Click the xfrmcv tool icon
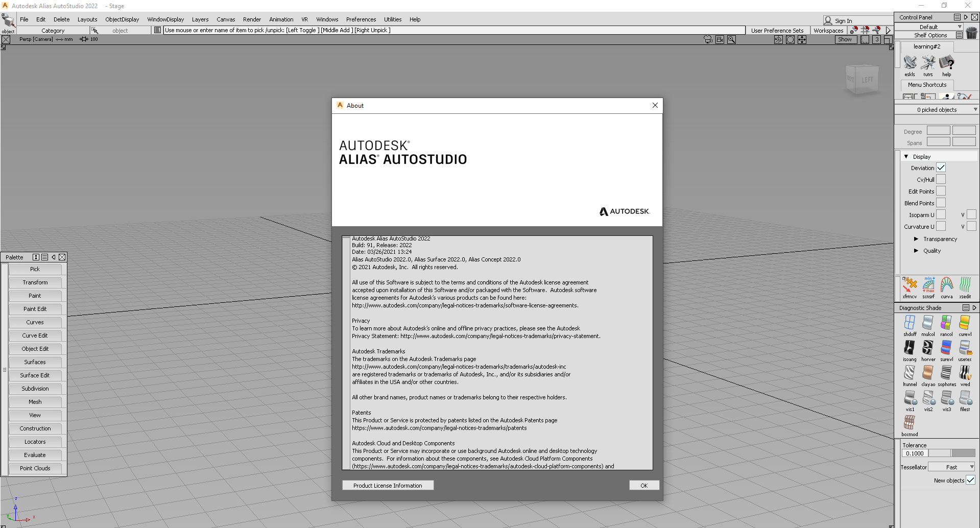This screenshot has height=528, width=980. click(x=910, y=285)
